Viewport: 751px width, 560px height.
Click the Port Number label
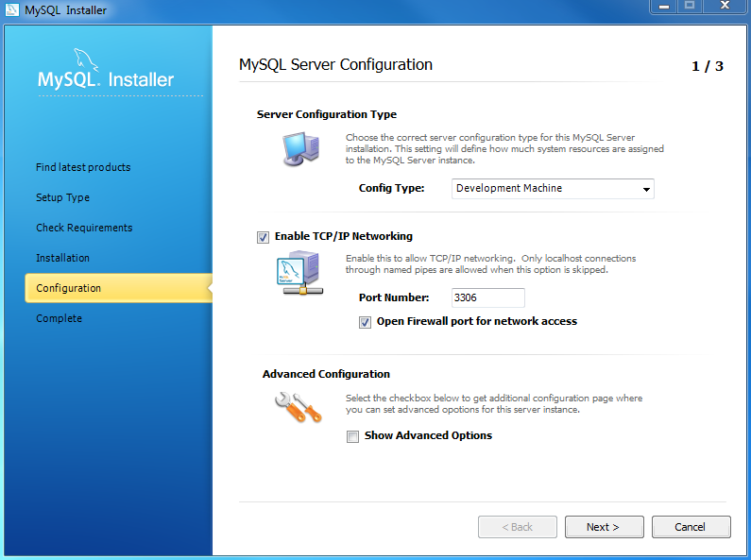(394, 297)
